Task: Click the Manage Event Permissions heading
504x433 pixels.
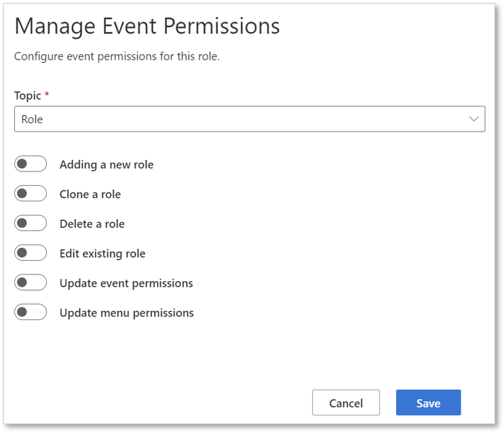Action: click(147, 26)
